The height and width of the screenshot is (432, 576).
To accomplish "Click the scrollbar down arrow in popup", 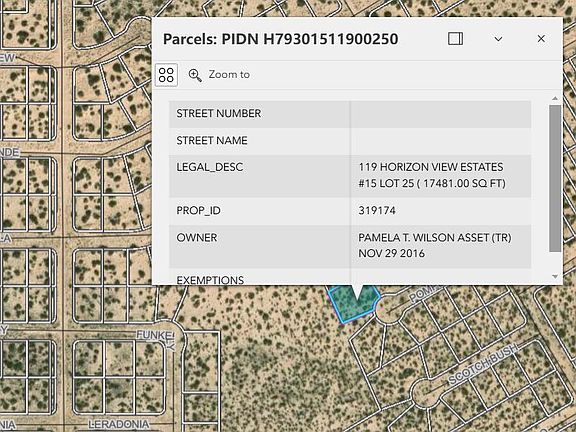I will pos(555,276).
